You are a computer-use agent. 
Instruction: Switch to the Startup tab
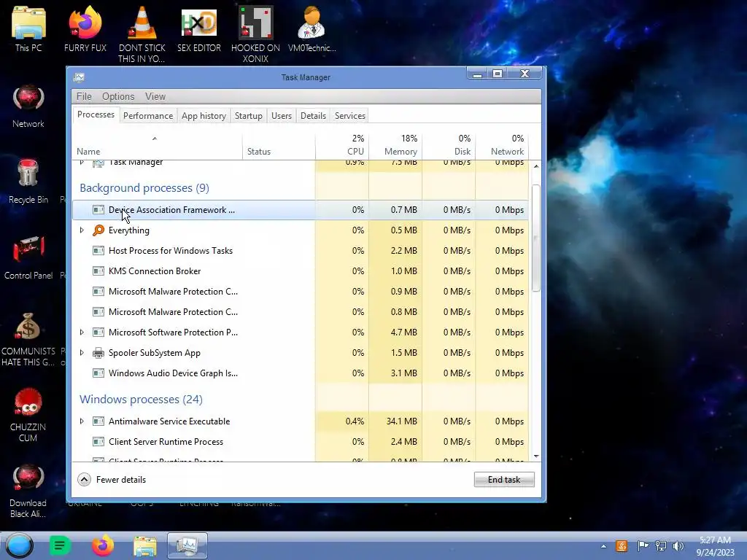click(x=249, y=116)
